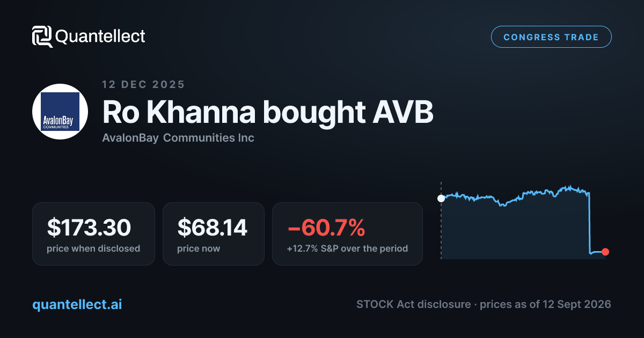Click the price now label

tap(199, 249)
